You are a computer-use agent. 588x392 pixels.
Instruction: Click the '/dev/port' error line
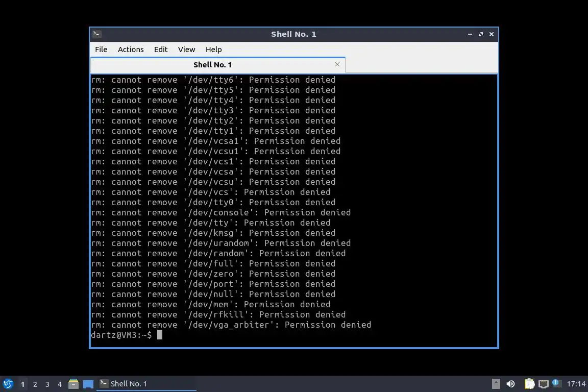tap(213, 284)
